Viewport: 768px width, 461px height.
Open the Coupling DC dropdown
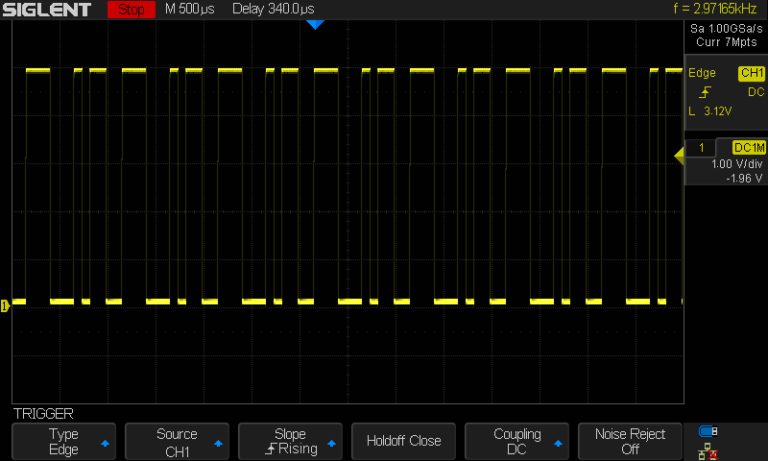pos(517,441)
